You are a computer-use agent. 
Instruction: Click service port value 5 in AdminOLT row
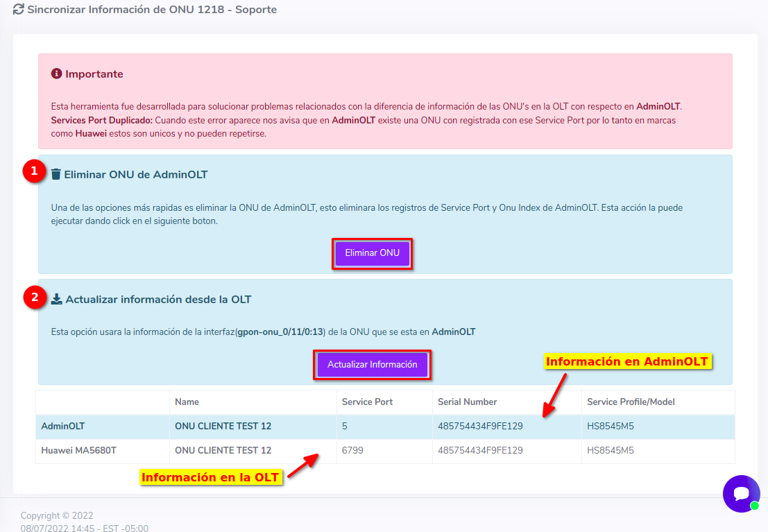pyautogui.click(x=345, y=426)
